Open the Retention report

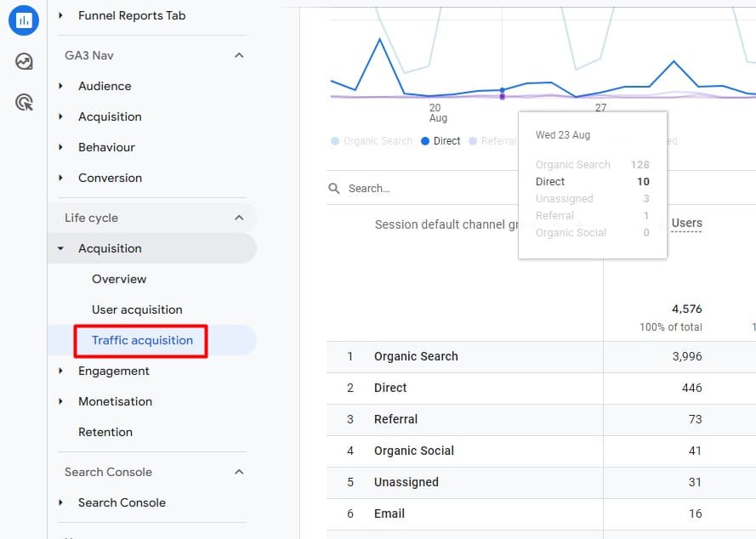point(105,432)
